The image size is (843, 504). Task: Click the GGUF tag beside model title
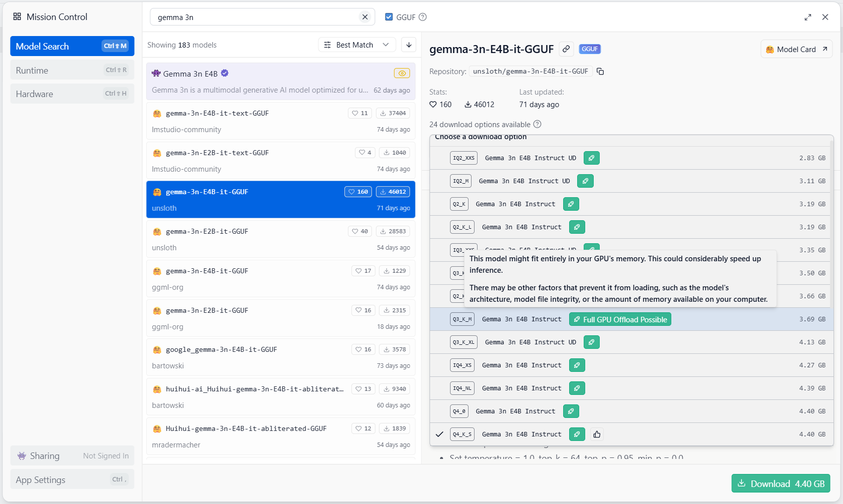[x=590, y=49]
